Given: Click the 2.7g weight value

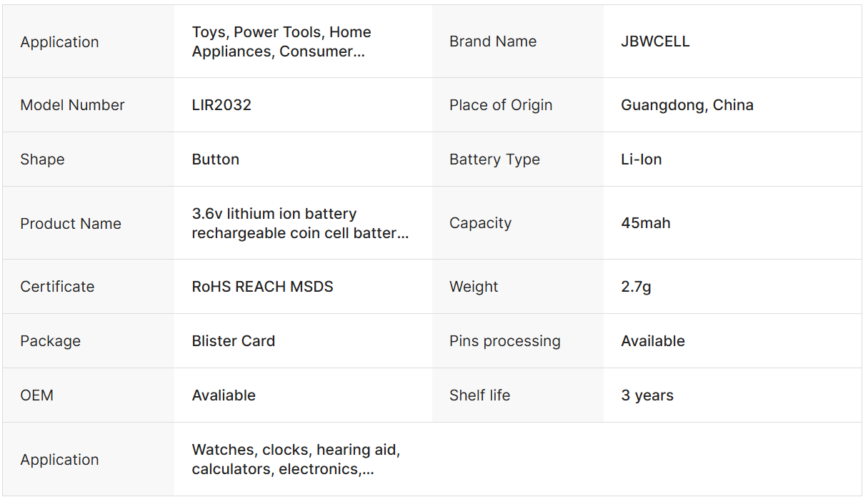Looking at the screenshot, I should point(636,287).
